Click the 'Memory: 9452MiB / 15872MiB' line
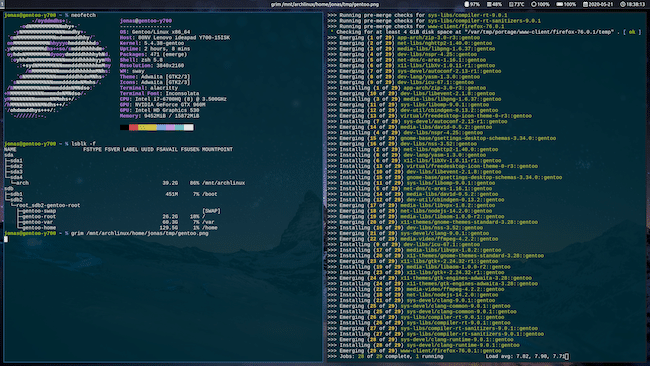 pyautogui.click(x=160, y=116)
